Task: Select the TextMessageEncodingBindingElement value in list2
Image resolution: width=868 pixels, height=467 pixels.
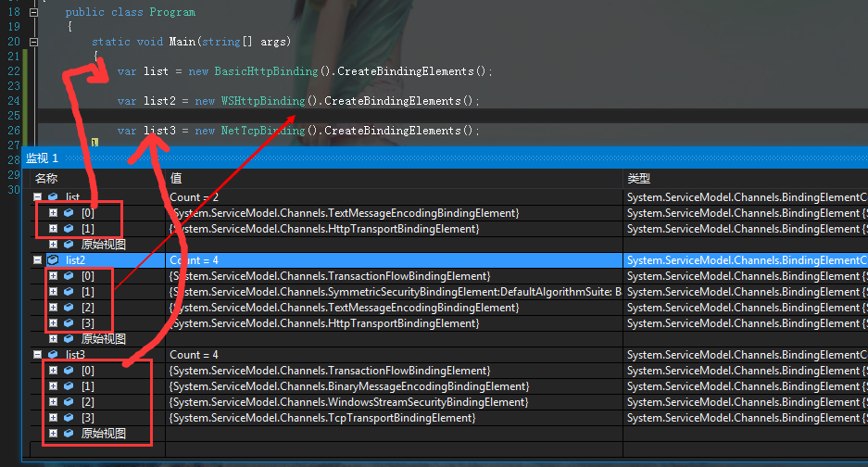Action: [x=344, y=308]
